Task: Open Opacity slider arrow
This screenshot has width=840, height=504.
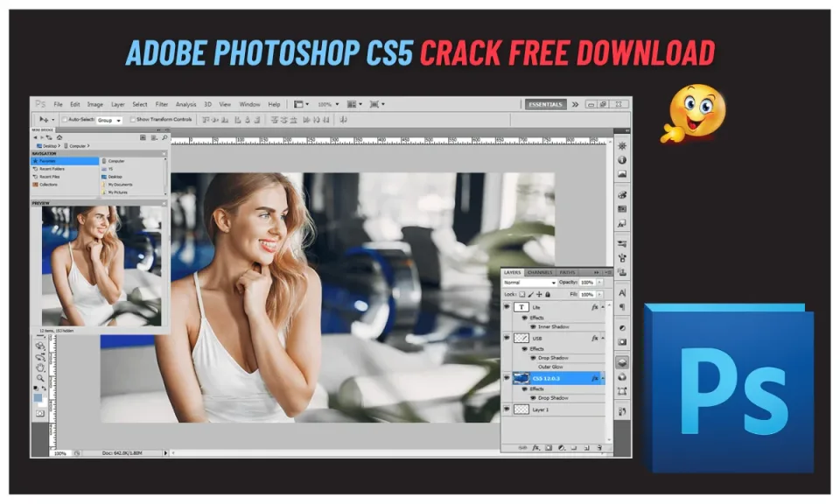Action: click(x=599, y=283)
